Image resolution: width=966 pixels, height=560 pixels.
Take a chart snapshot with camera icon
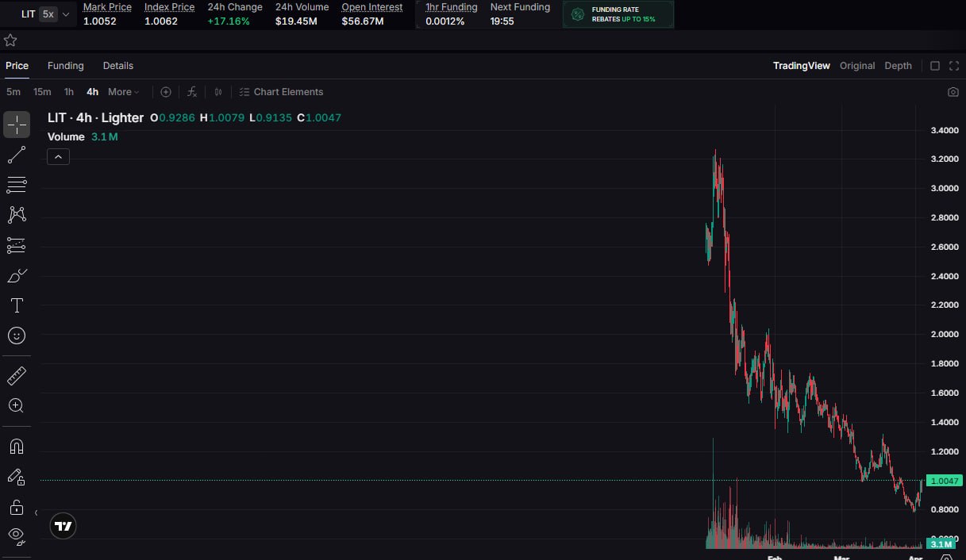tap(953, 92)
